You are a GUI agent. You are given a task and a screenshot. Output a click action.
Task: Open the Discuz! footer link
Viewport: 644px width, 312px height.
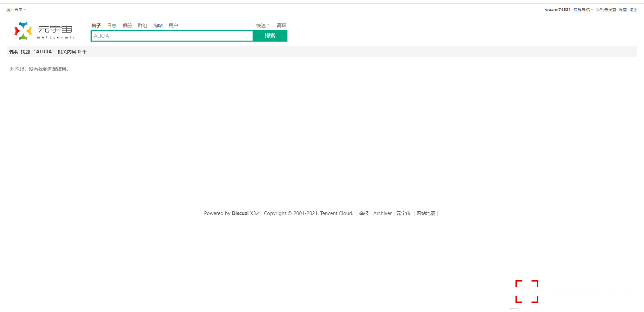[x=240, y=213]
